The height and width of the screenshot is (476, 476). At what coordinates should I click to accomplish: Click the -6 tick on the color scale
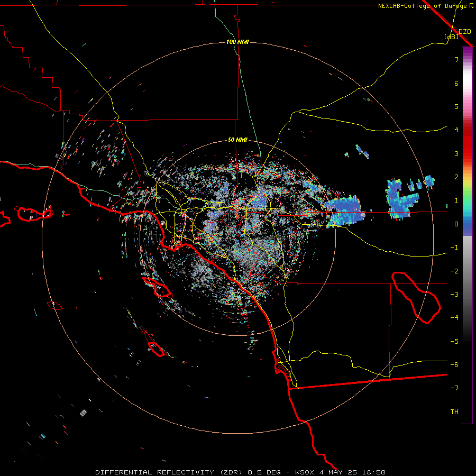(454, 365)
